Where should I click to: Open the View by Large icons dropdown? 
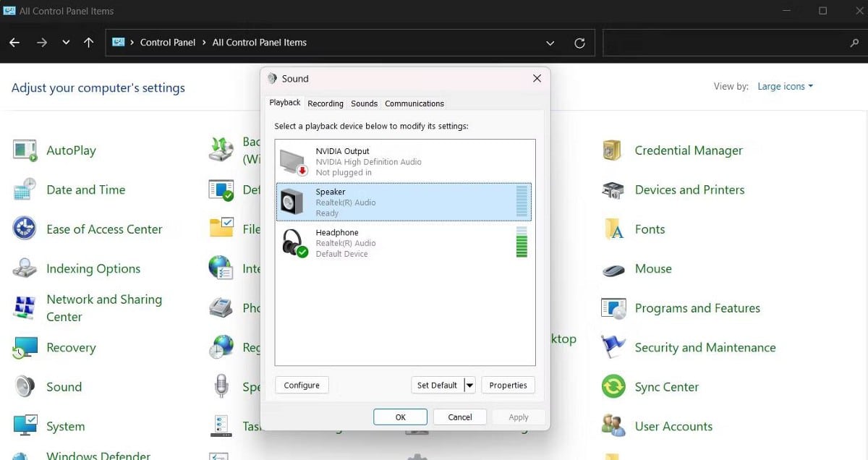click(785, 86)
